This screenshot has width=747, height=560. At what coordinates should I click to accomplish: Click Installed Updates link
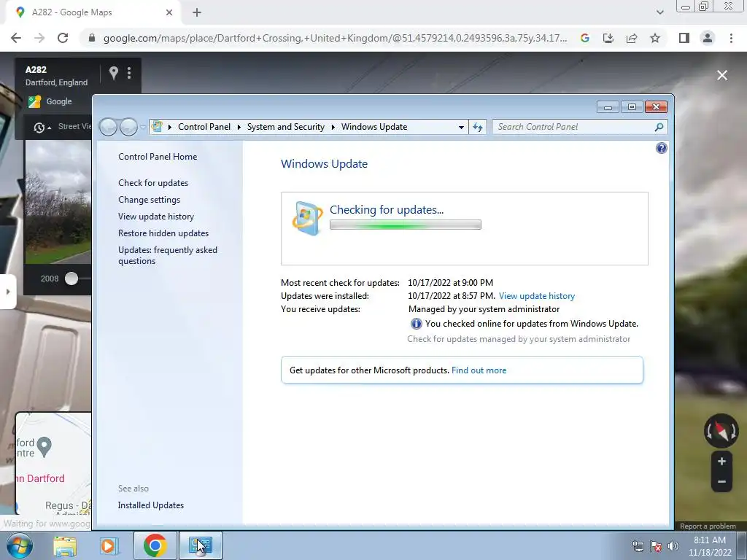tap(150, 505)
